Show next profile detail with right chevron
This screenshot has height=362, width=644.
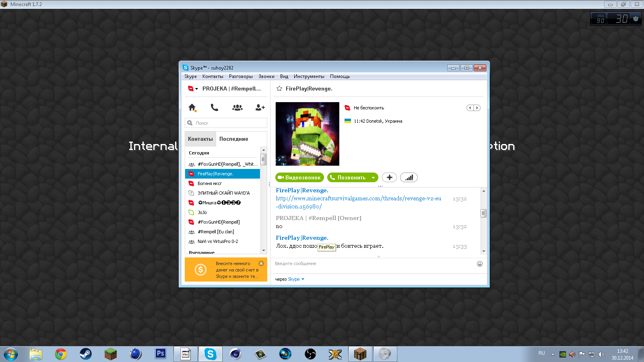pos(477,108)
